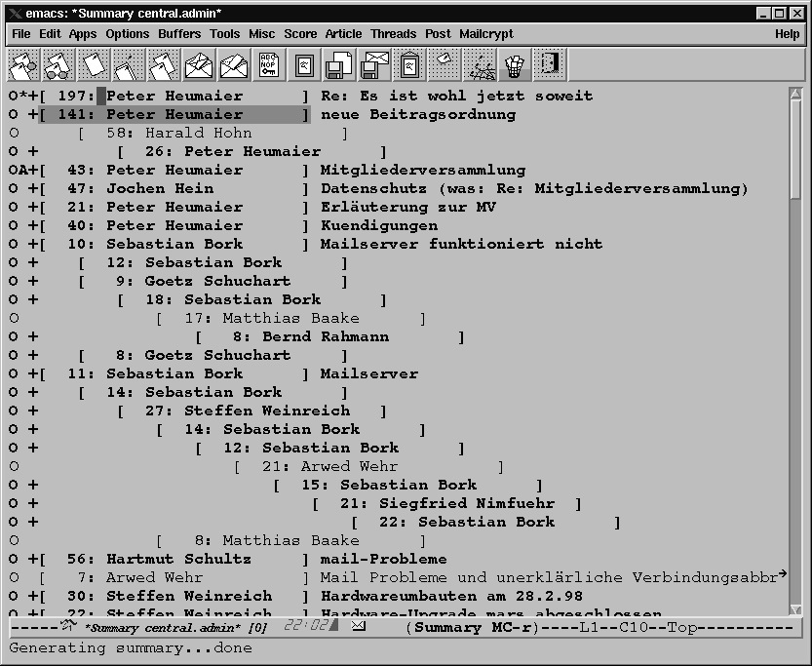This screenshot has width=812, height=666.
Task: Click the wastebasket toolbar icon
Action: tap(514, 64)
